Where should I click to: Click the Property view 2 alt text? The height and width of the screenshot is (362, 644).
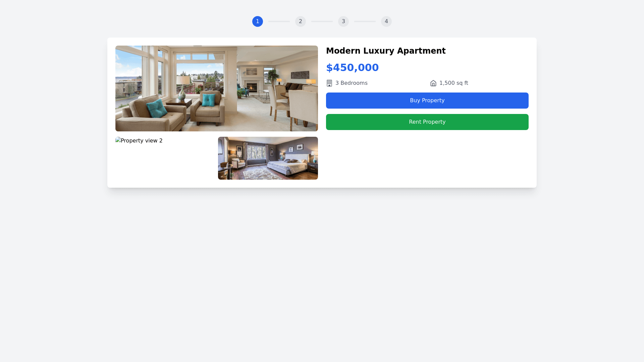point(142,141)
